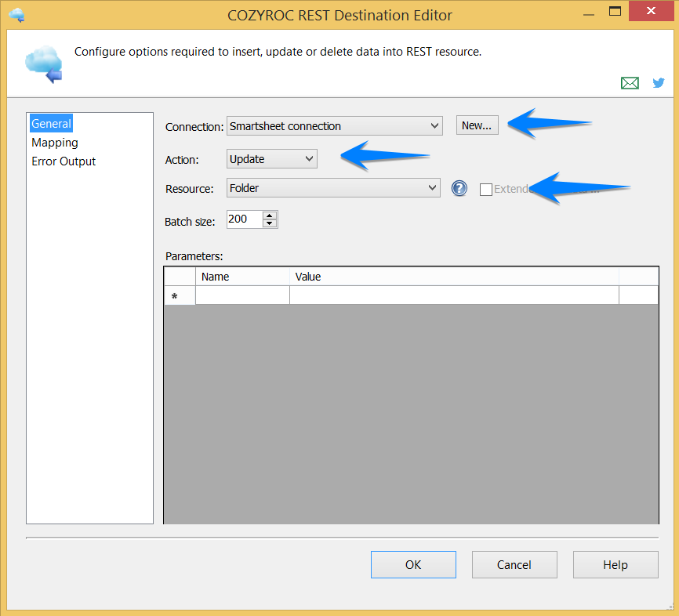Close the COZYROC REST Destination Editor window
The height and width of the screenshot is (616, 679).
coord(651,11)
